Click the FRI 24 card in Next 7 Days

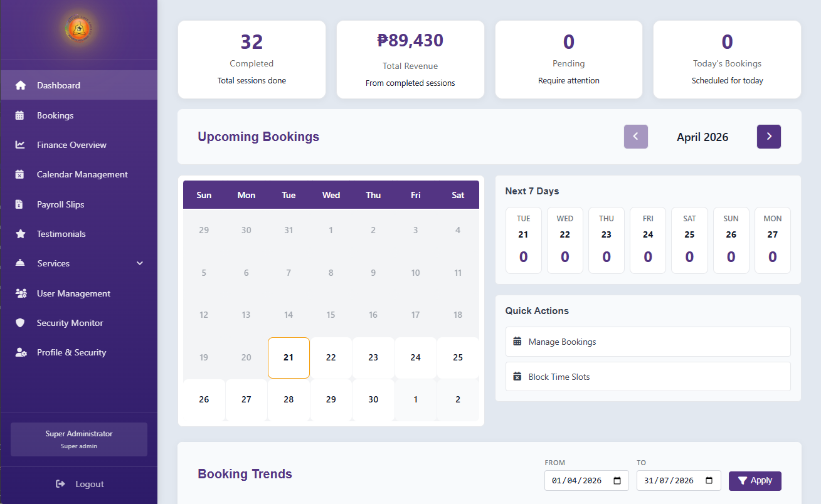coord(648,241)
